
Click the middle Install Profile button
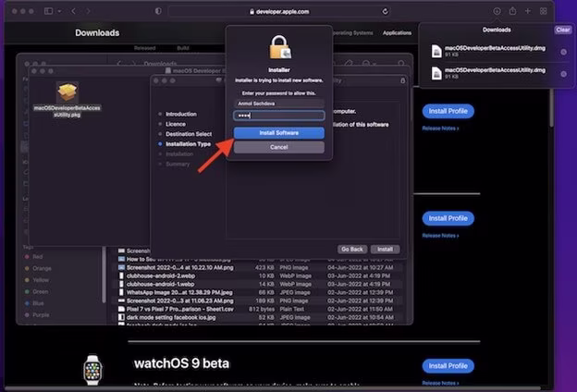(x=448, y=218)
